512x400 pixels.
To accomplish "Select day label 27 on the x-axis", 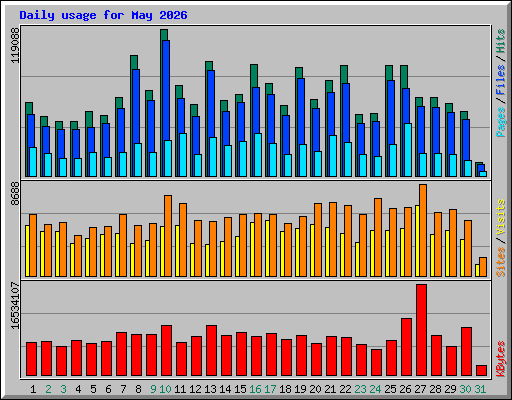I will [x=420, y=389].
